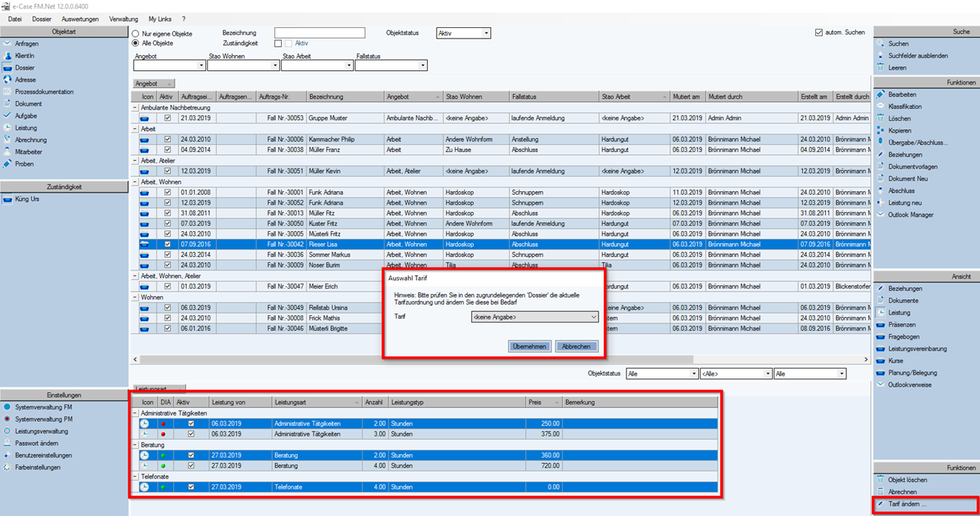Screen dimensions: 980x516
Task: Collapse Ambulante Nachbetreuung group
Action: 135,108
